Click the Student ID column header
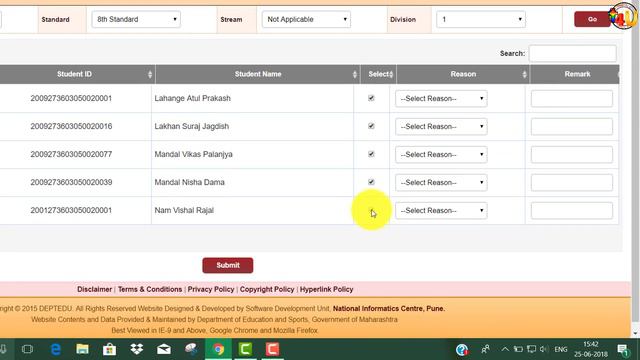640x360 pixels. [74, 74]
